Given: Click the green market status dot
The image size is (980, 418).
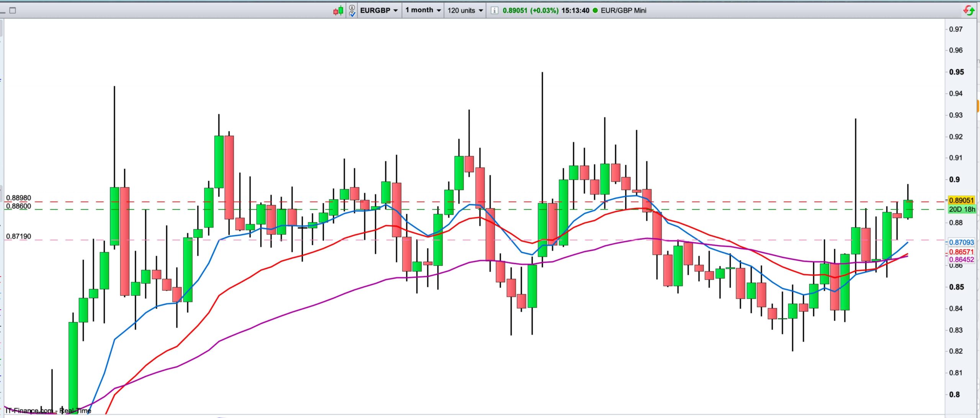Looking at the screenshot, I should point(595,11).
